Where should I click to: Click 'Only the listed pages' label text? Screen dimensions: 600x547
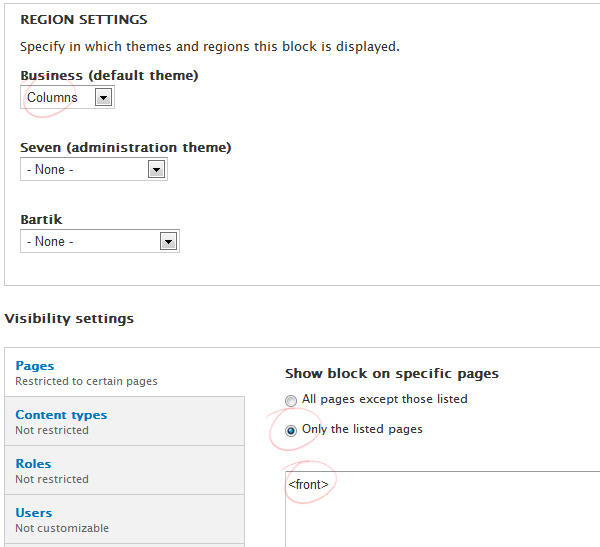[x=362, y=429]
